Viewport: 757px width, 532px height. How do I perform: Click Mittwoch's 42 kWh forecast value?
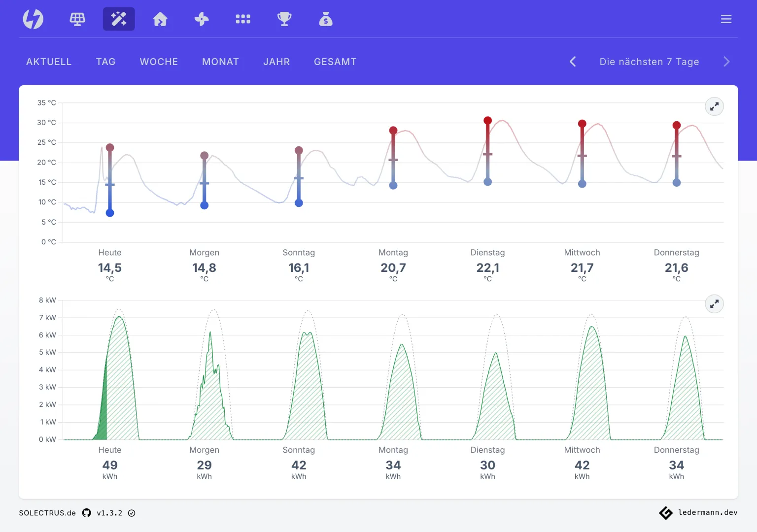coord(582,465)
